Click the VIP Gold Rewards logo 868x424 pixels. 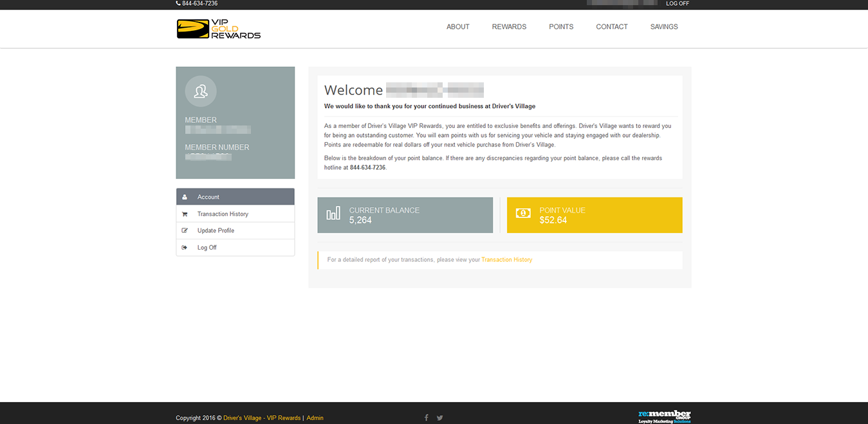pos(219,29)
